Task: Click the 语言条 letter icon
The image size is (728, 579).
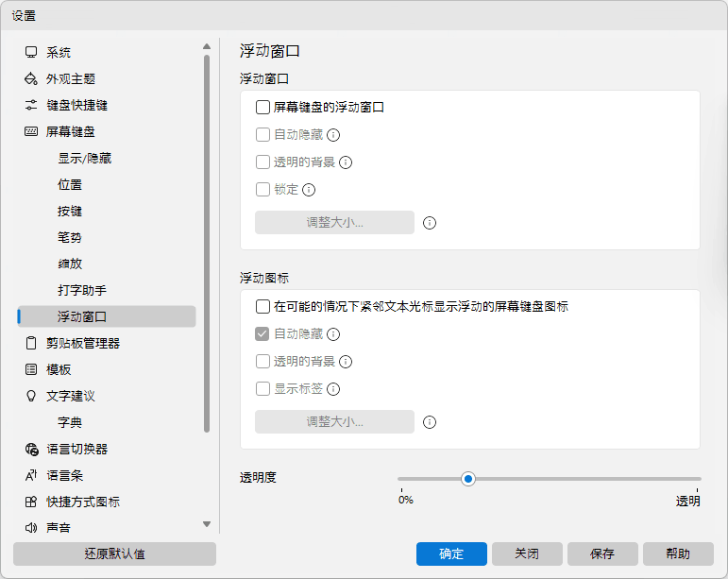Action: tap(31, 475)
